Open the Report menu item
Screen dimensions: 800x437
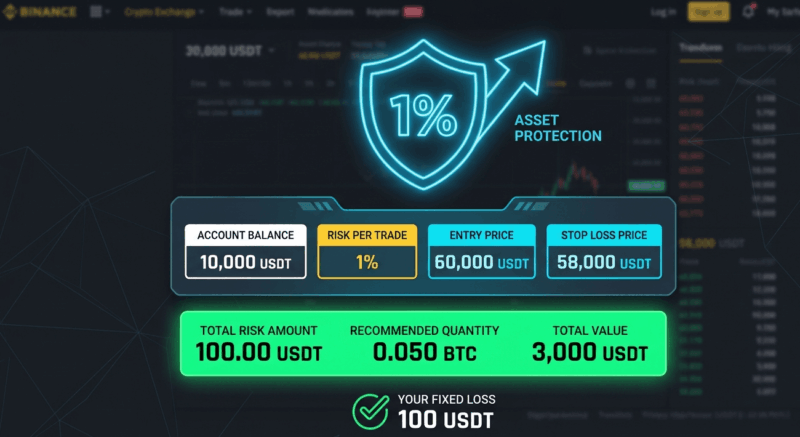pos(280,12)
